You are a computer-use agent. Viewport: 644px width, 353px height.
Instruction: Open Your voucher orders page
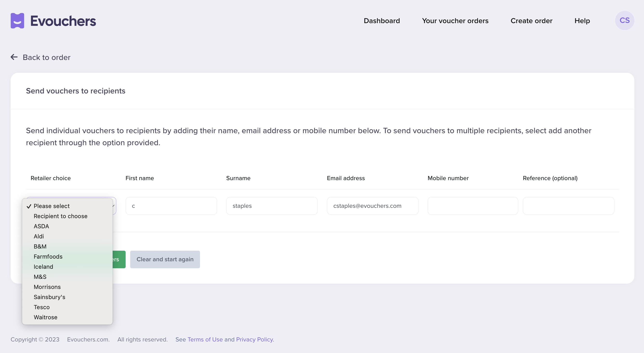pyautogui.click(x=455, y=21)
